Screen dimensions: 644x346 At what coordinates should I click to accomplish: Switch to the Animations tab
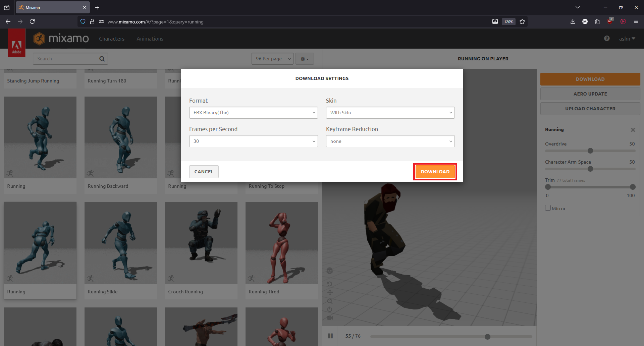pos(150,39)
